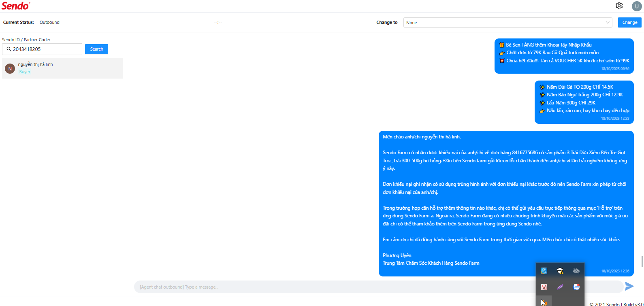The image size is (644, 306).
Task: Click the '--:--' timer text
Action: tap(218, 23)
